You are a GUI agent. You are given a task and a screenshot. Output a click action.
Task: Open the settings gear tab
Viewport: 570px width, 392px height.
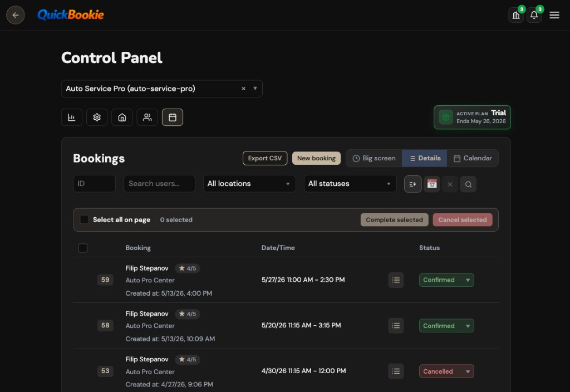pyautogui.click(x=97, y=117)
